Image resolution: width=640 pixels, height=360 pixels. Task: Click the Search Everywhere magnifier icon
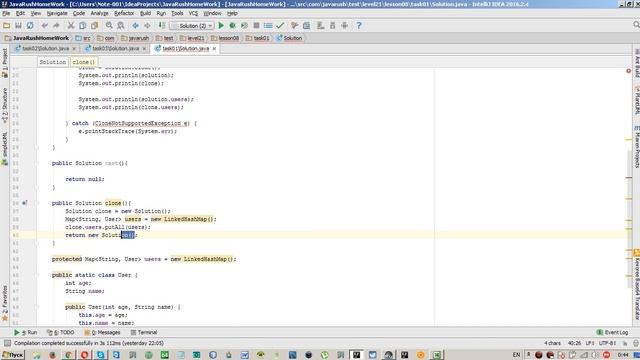click(x=636, y=25)
